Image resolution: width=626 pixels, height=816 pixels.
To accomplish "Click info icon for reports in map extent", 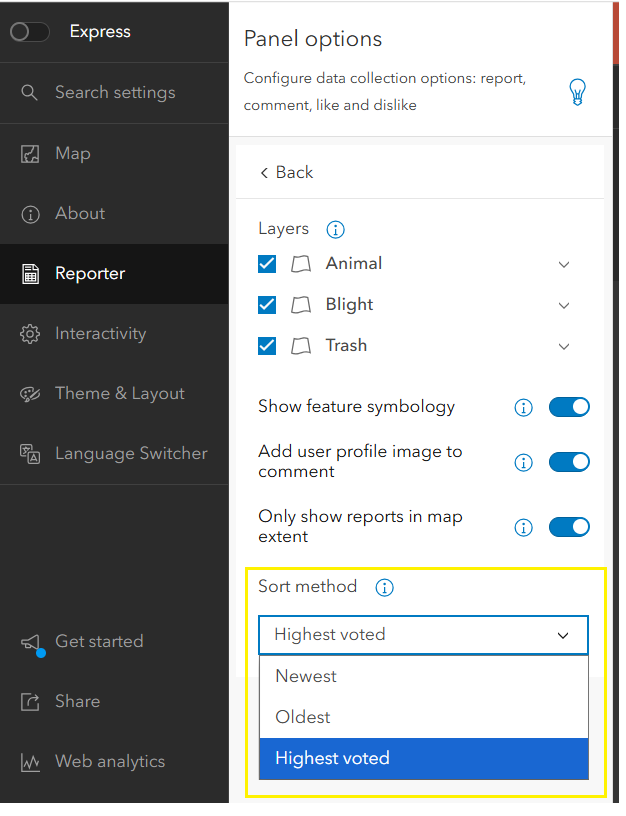I will (x=522, y=527).
